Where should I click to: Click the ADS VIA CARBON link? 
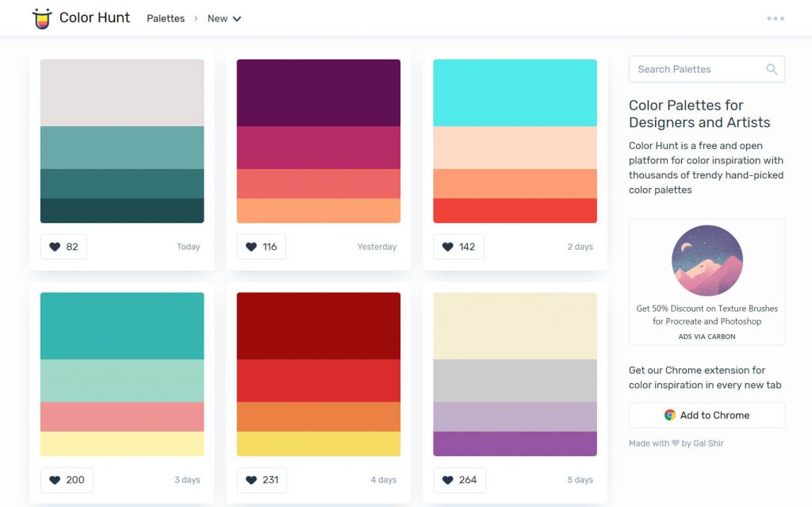tap(707, 336)
